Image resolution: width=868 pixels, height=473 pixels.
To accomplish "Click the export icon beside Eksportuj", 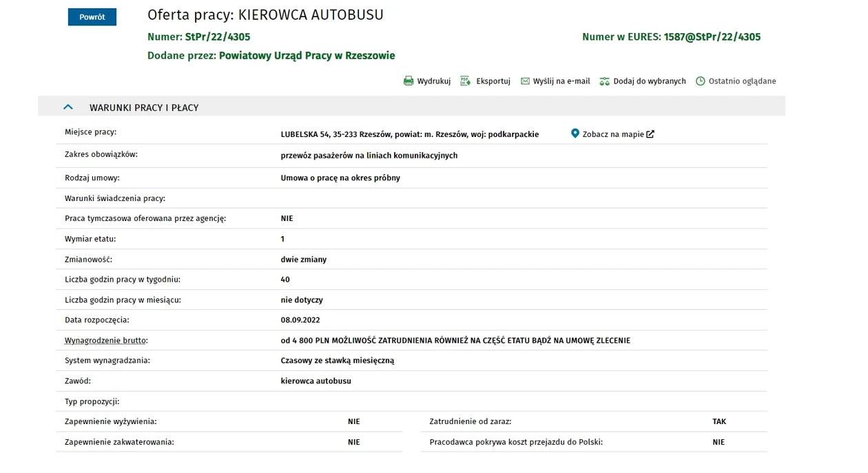I will click(x=466, y=81).
